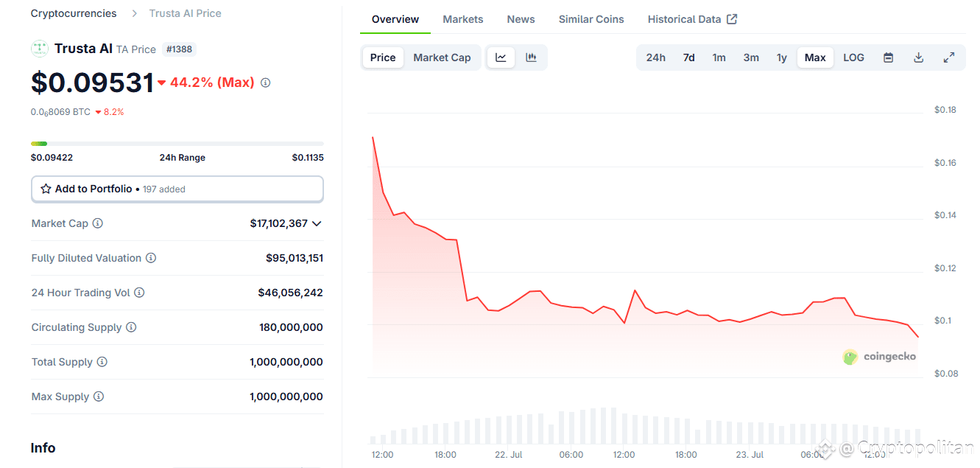
Task: Click the $0.09531 price value
Action: (x=93, y=83)
